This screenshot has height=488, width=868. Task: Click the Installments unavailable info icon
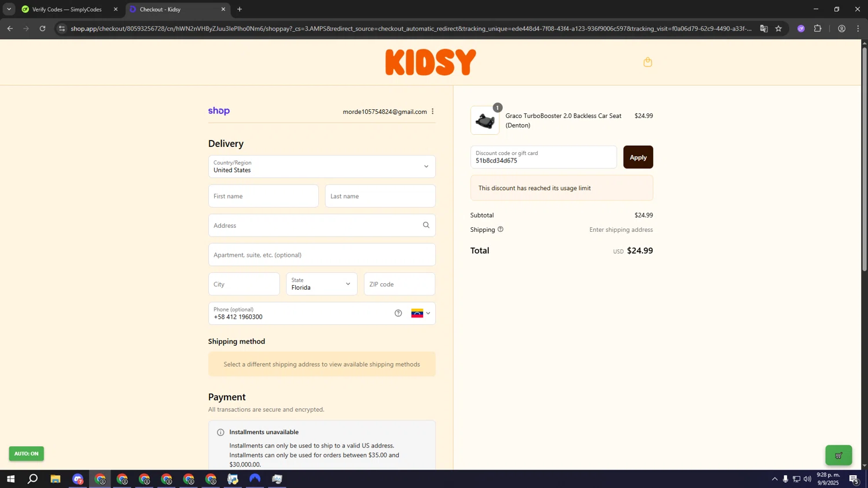tap(220, 432)
